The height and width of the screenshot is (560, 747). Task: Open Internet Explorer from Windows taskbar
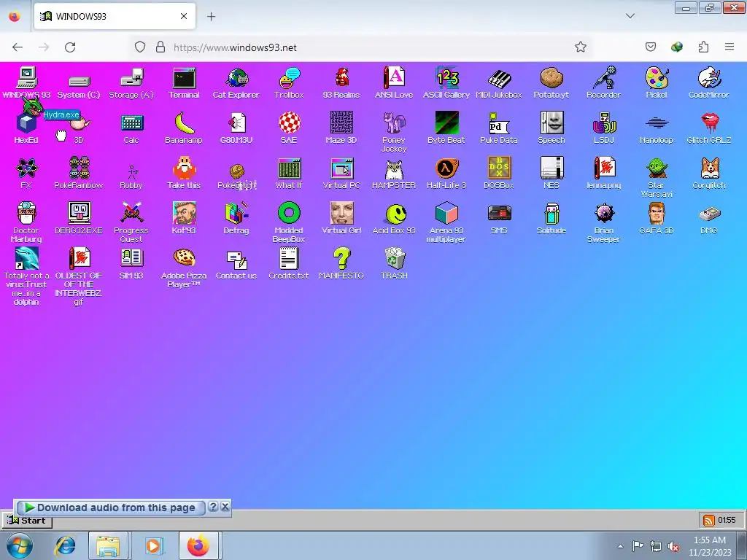(65, 545)
